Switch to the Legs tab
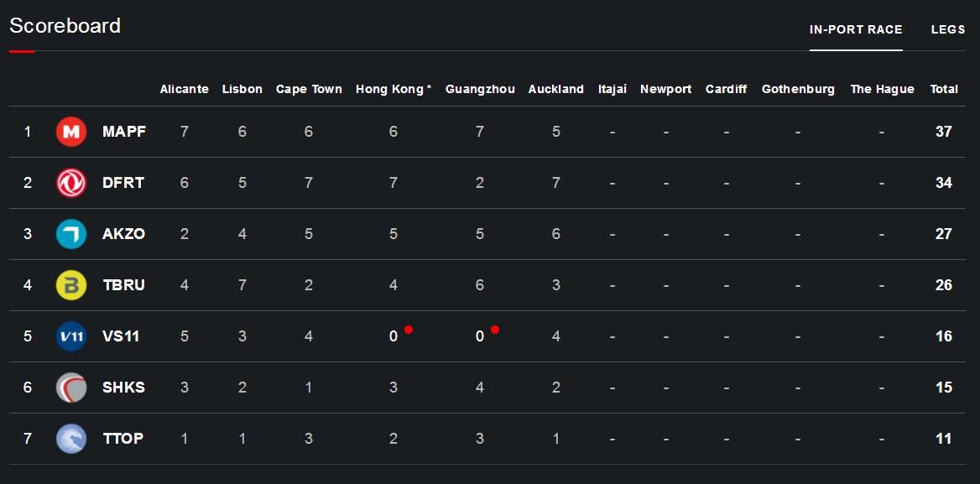Viewport: 980px width, 484px height. (948, 29)
